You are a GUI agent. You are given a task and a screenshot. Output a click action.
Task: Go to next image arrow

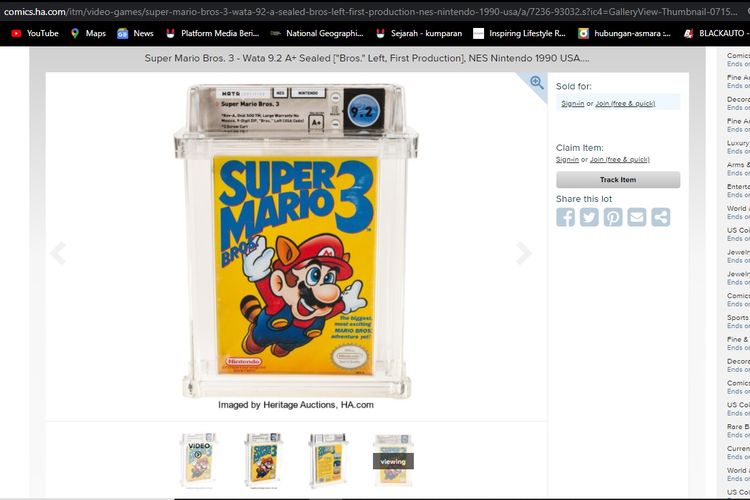point(524,253)
